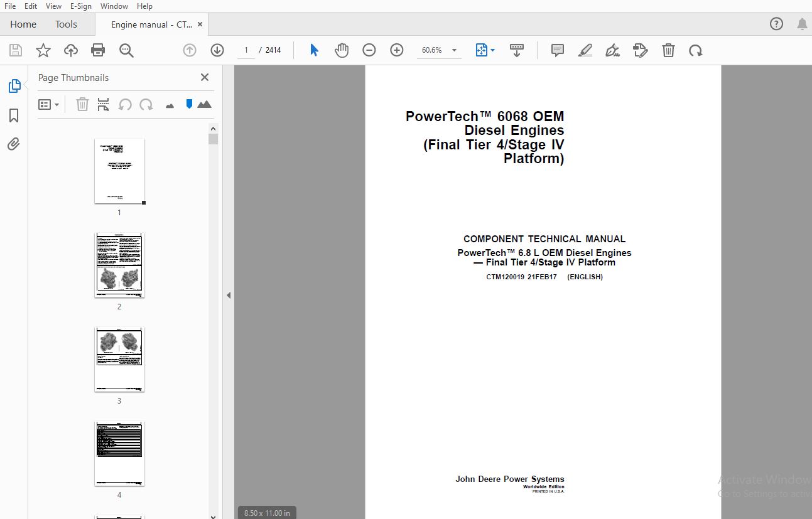Enlarge thumbnail size large mountain icon
The width and height of the screenshot is (812, 519).
click(x=204, y=104)
